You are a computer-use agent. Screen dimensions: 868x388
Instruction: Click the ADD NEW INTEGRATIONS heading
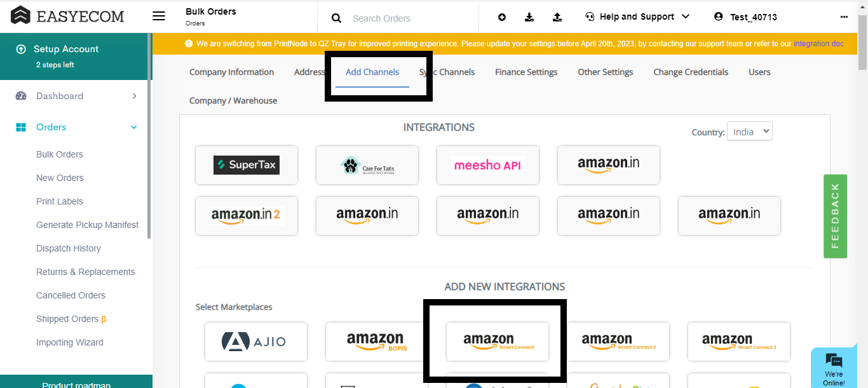pyautogui.click(x=505, y=286)
